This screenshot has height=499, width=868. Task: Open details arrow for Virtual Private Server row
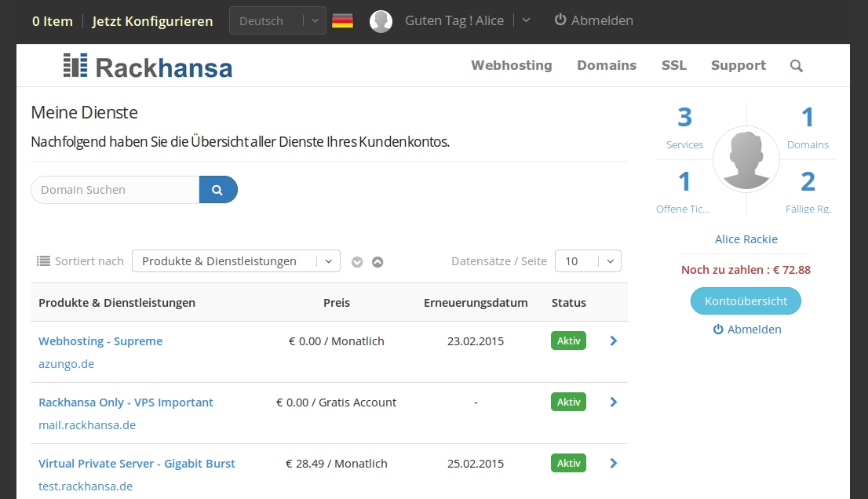point(614,463)
